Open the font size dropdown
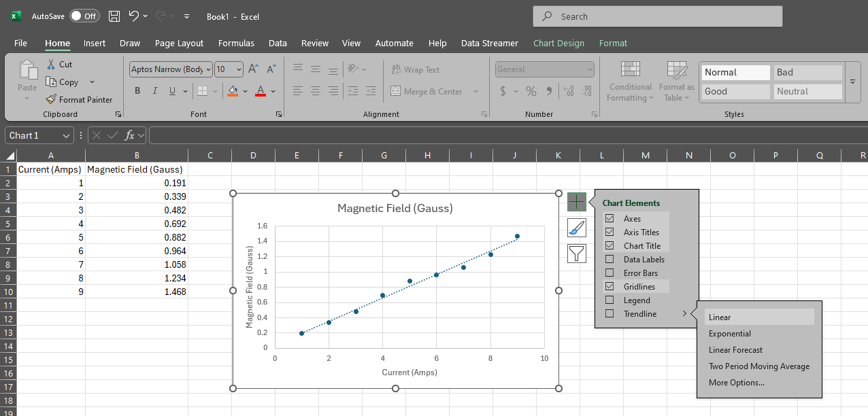This screenshot has height=416, width=868. pyautogui.click(x=237, y=69)
